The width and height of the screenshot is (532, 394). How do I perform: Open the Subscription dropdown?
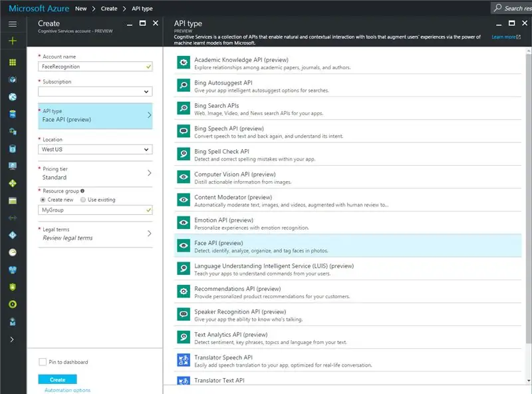coord(95,92)
